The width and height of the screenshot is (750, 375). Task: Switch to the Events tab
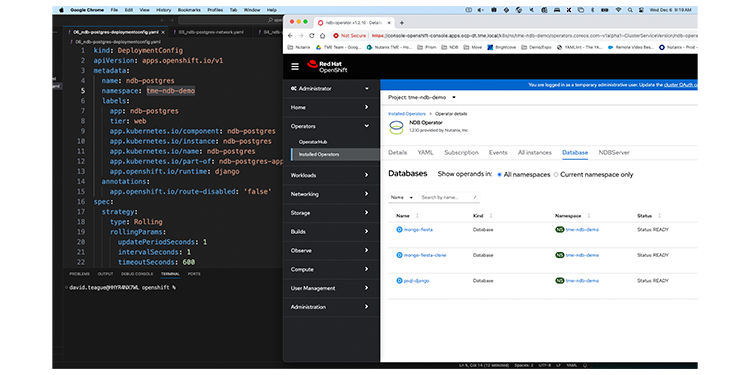tap(498, 153)
